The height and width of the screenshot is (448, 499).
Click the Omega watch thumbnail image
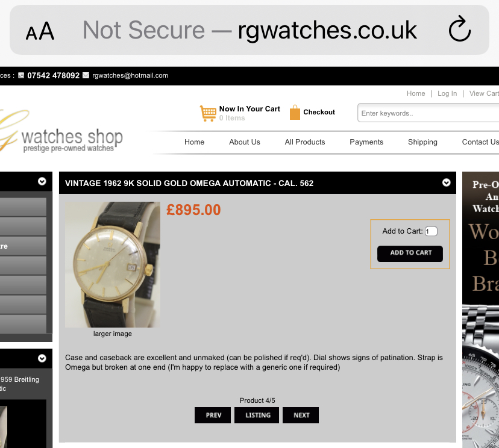pos(113,264)
